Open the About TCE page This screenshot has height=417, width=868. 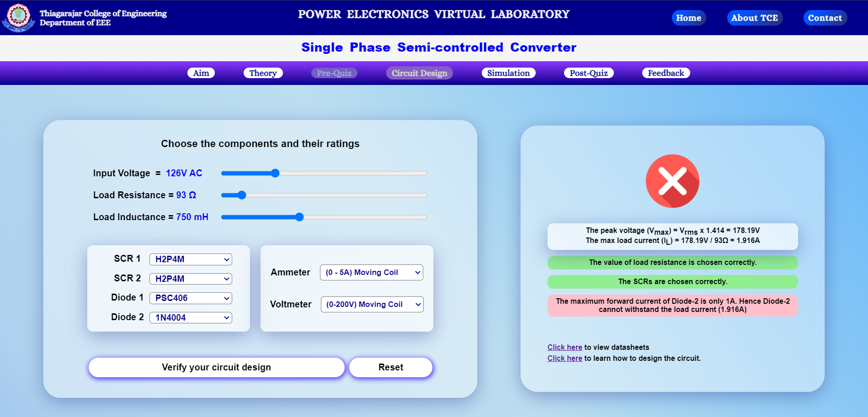pos(754,18)
